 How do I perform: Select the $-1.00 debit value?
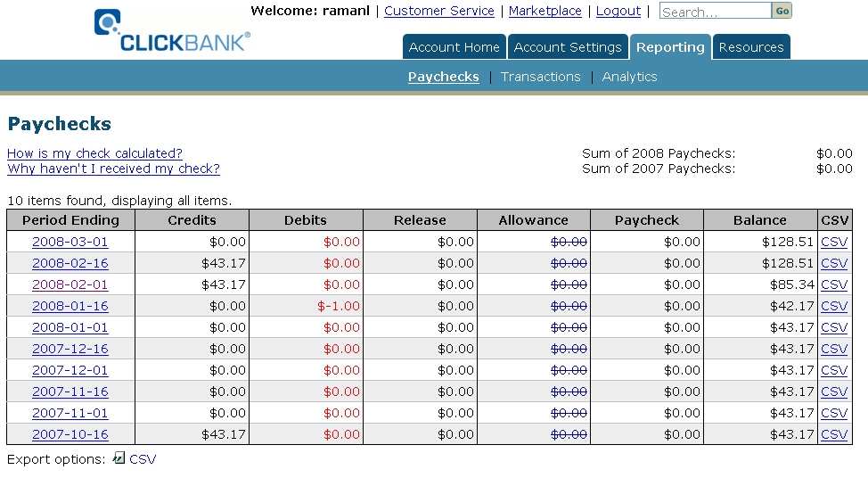[339, 306]
